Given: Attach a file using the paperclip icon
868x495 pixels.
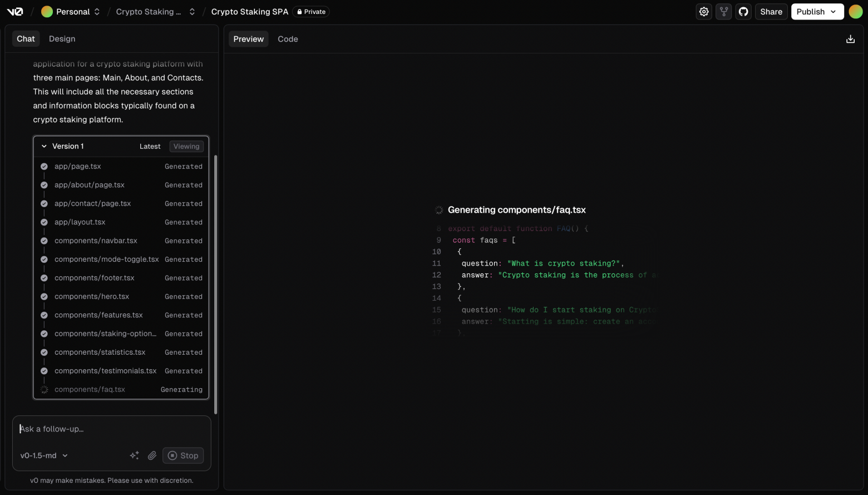Looking at the screenshot, I should (x=151, y=455).
